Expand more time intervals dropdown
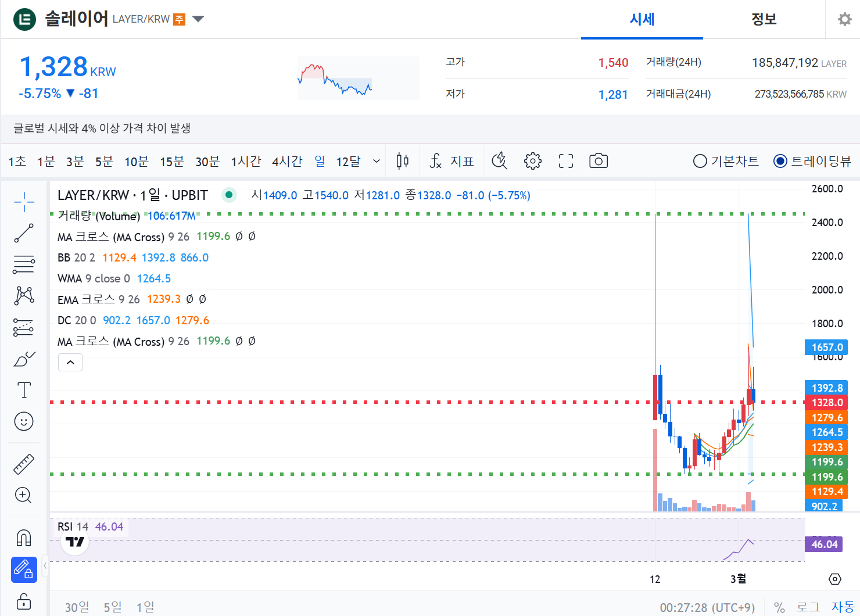This screenshot has height=616, width=860. click(377, 161)
